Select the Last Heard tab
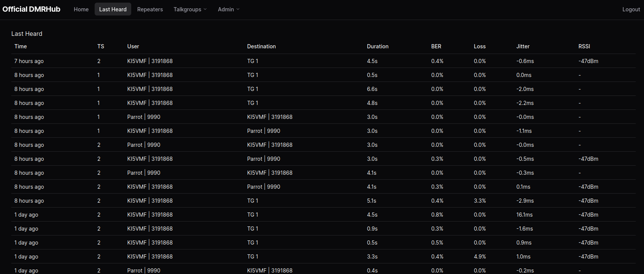Viewport: 644px width, 274px height. pos(113,9)
